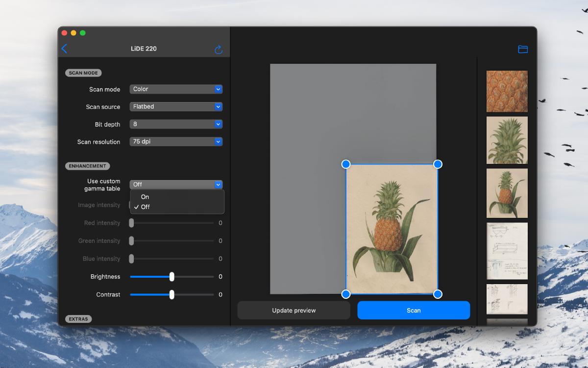Click the Brightness slider handle

(x=171, y=277)
